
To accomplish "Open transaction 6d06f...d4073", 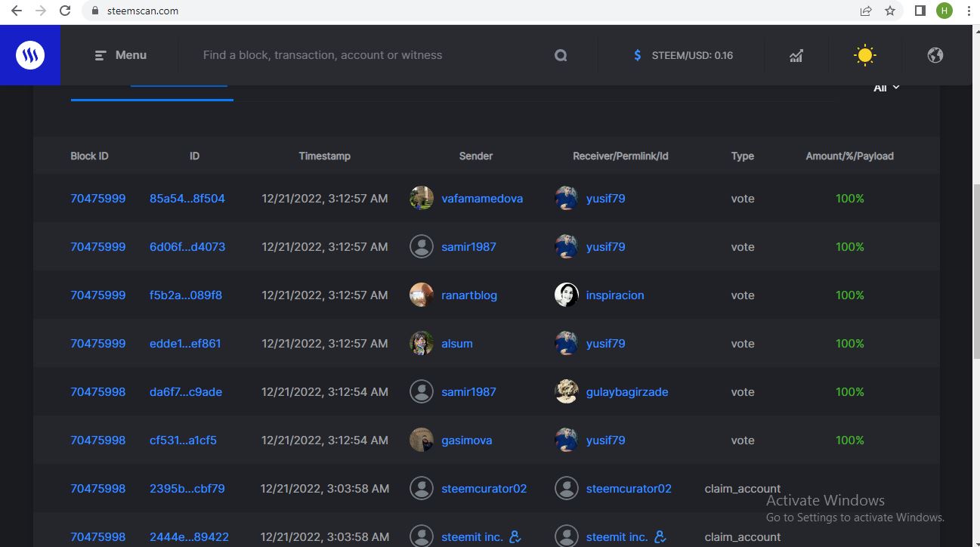I will [x=187, y=247].
